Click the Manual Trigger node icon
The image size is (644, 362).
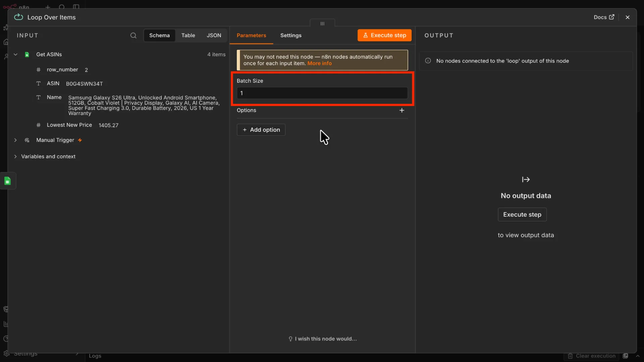pos(27,140)
